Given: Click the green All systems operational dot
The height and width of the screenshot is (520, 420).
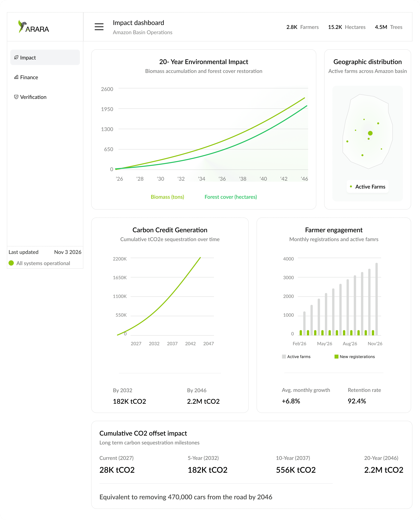Looking at the screenshot, I should pyautogui.click(x=11, y=263).
